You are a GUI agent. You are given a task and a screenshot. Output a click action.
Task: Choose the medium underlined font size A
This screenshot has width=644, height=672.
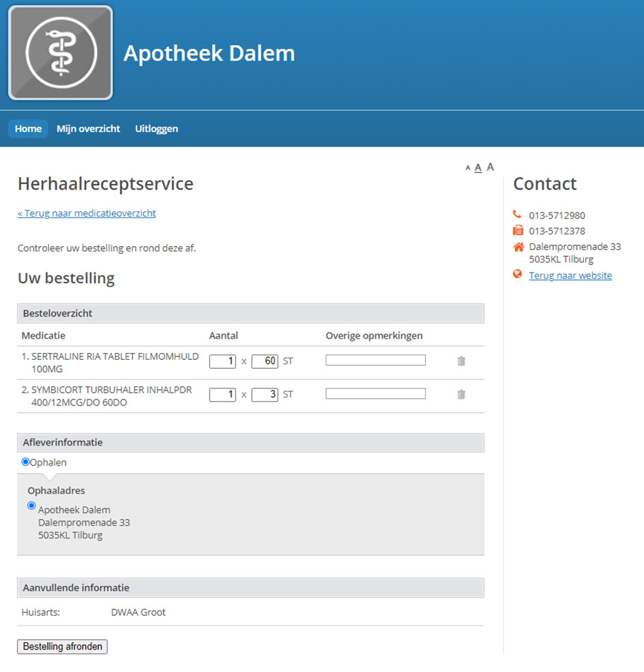click(478, 168)
